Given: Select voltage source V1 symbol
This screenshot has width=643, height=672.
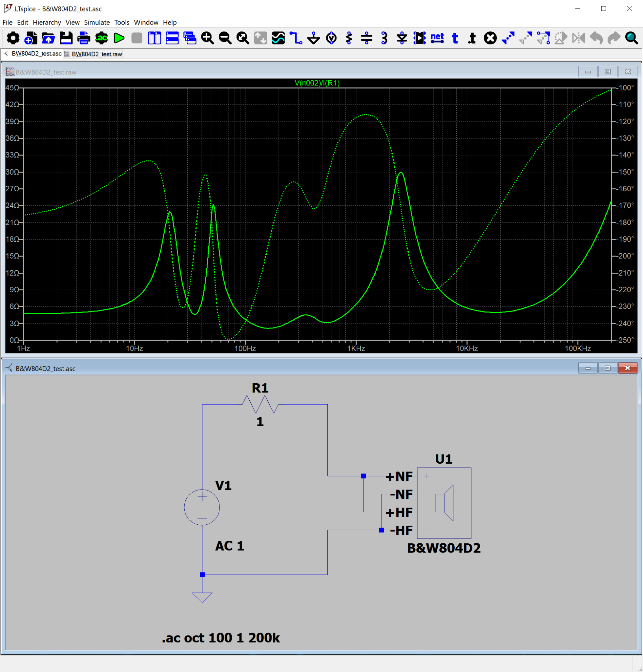Looking at the screenshot, I should coord(202,507).
